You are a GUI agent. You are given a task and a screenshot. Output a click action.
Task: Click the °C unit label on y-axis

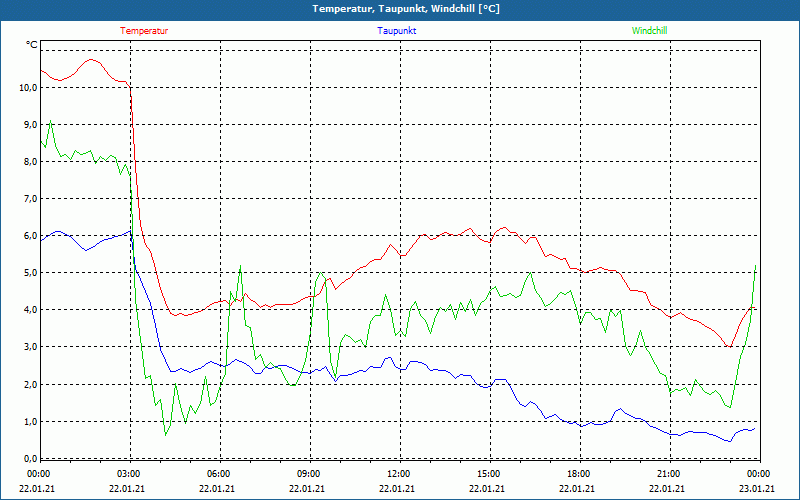(32, 45)
